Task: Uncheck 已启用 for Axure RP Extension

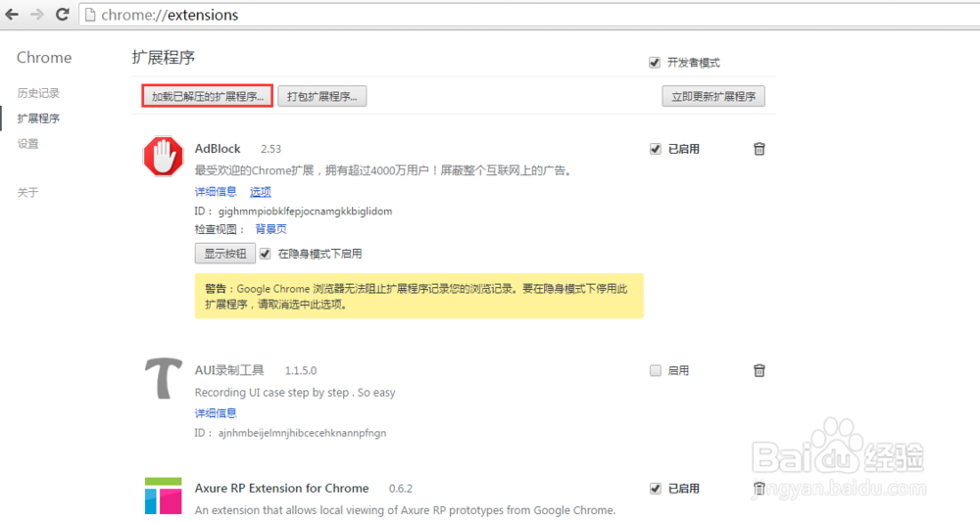Action: click(655, 489)
